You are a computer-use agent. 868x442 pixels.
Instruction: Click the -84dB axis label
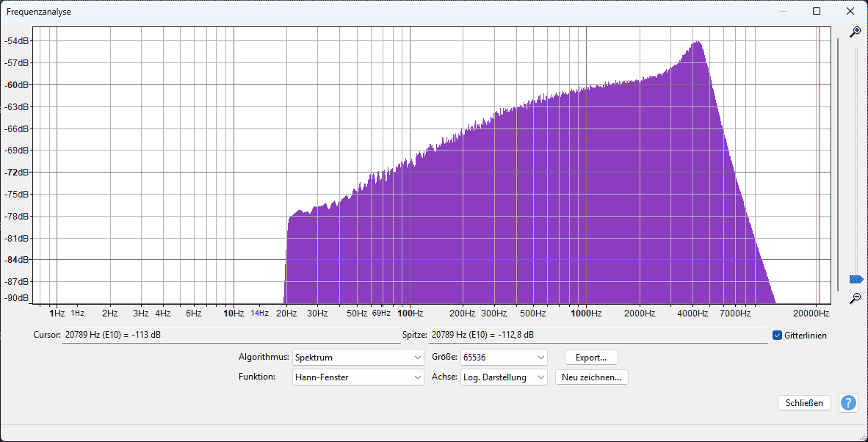coord(17,259)
